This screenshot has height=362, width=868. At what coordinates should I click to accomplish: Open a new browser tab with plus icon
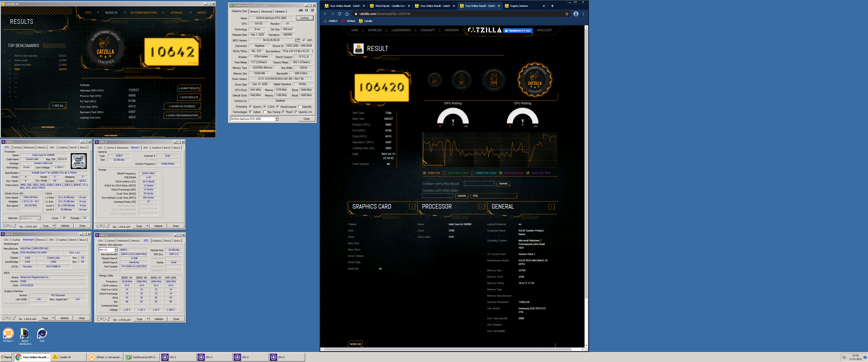pos(552,6)
